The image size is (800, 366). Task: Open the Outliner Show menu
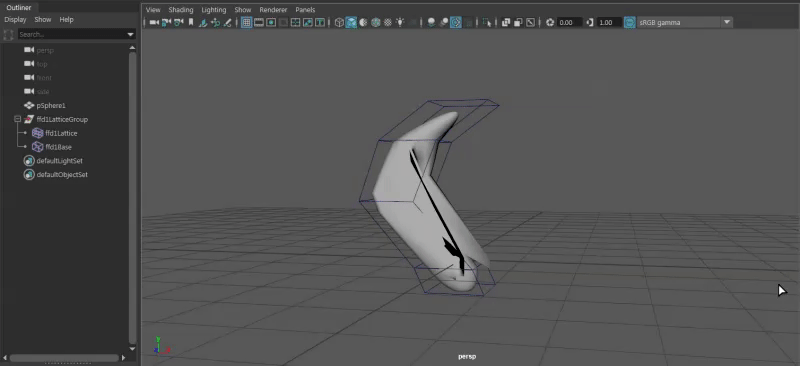(43, 19)
